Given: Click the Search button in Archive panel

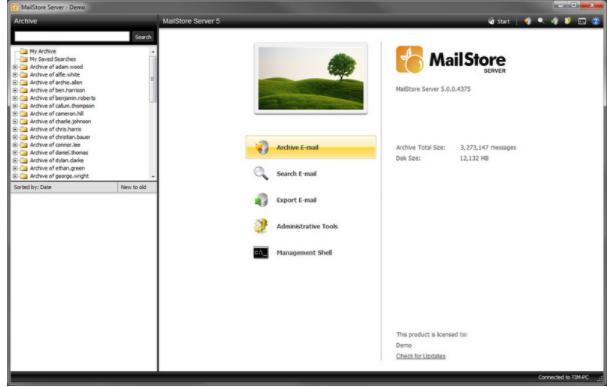Looking at the screenshot, I should [143, 37].
